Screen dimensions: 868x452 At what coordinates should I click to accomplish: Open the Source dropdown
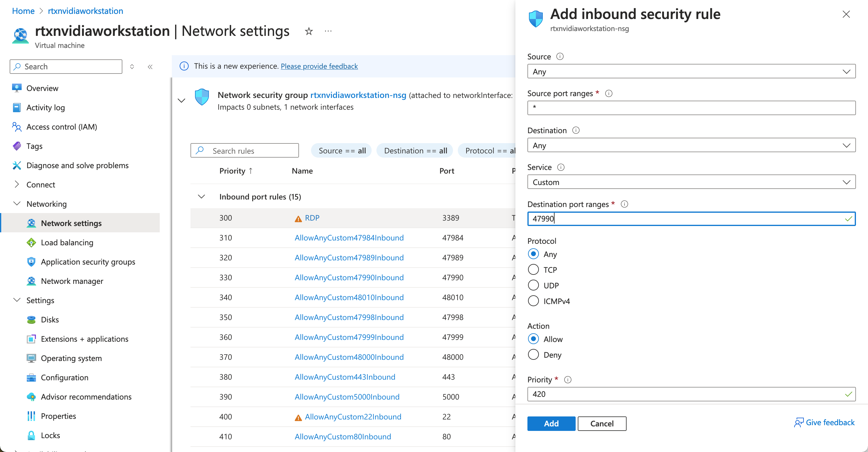(x=691, y=71)
